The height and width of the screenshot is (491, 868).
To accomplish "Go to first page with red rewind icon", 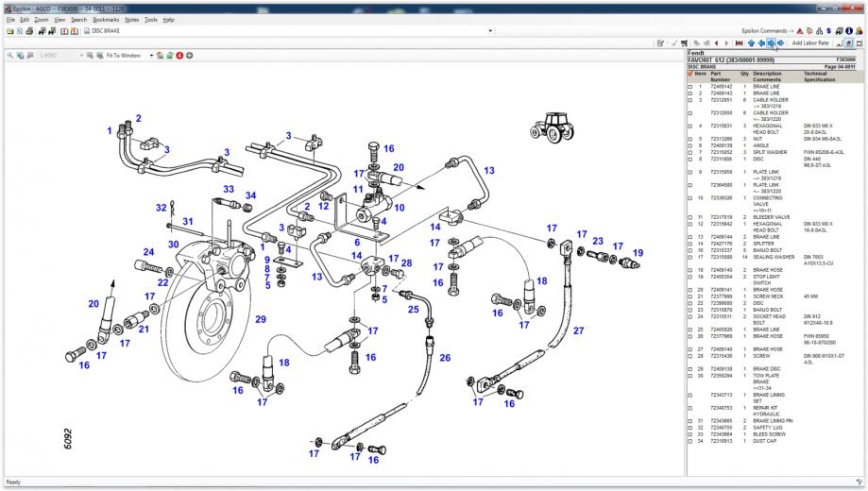I will 738,43.
